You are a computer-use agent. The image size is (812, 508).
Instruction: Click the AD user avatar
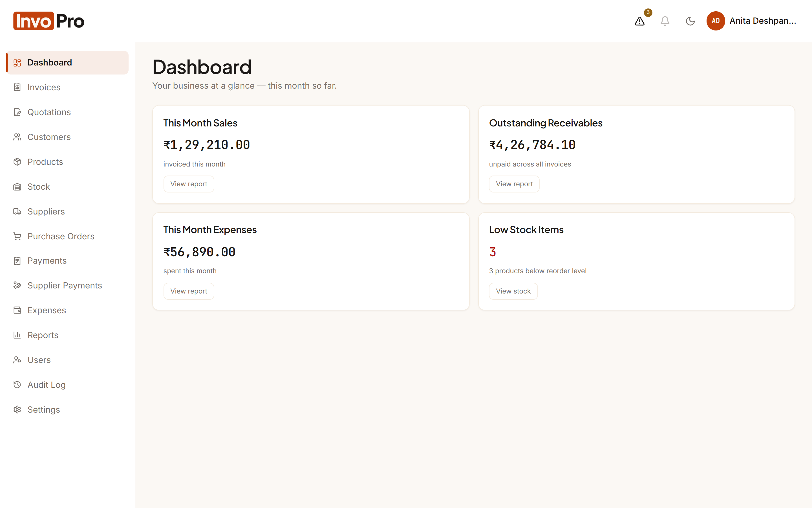click(715, 21)
